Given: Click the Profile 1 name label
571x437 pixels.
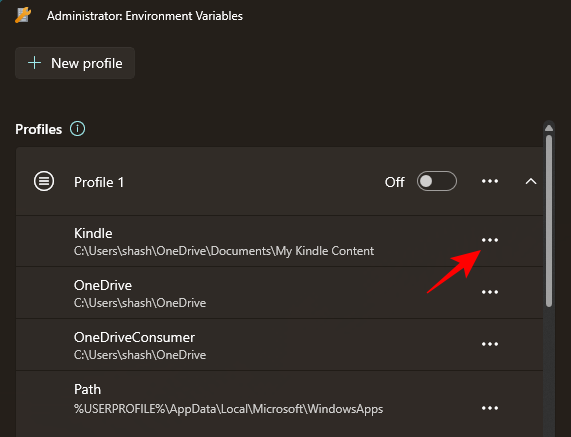Looking at the screenshot, I should (x=99, y=182).
